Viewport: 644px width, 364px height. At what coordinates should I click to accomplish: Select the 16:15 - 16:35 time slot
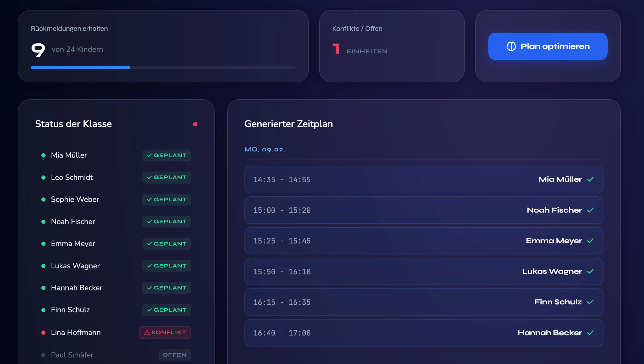(x=423, y=302)
